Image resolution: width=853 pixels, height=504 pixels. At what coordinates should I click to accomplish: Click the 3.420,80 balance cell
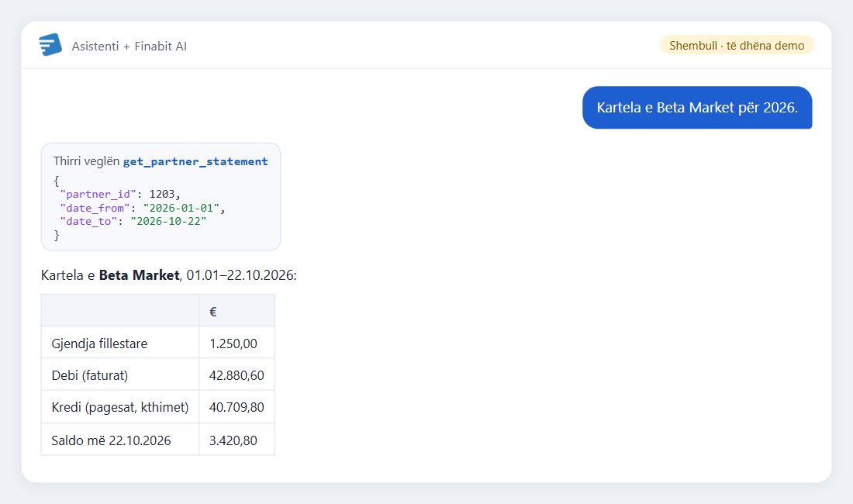237,440
